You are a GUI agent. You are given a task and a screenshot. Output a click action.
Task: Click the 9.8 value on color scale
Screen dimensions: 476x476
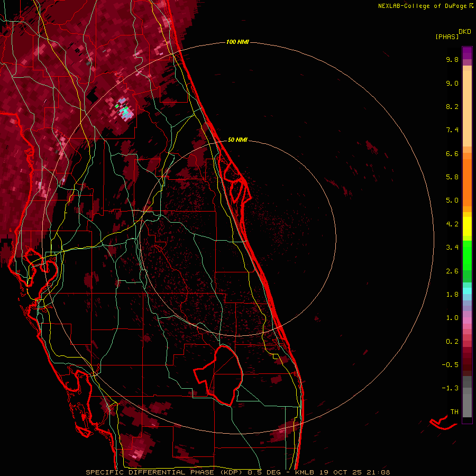(452, 59)
